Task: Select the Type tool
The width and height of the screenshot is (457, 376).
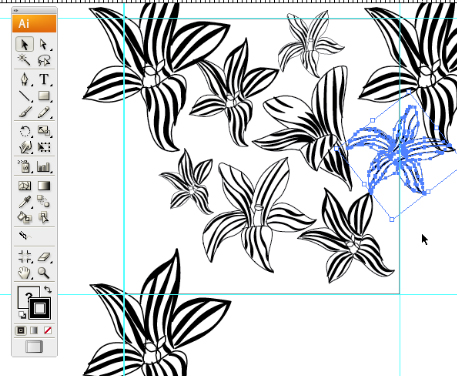Action: pos(44,80)
